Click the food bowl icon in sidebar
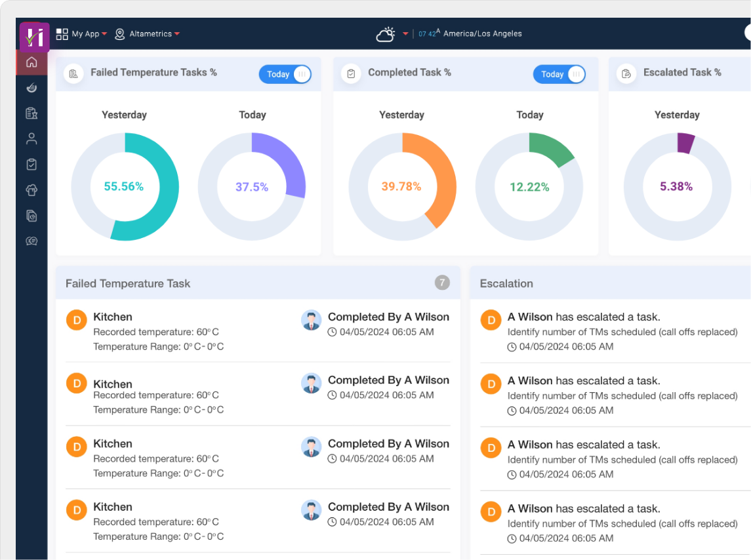The width and height of the screenshot is (751, 560). click(31, 88)
